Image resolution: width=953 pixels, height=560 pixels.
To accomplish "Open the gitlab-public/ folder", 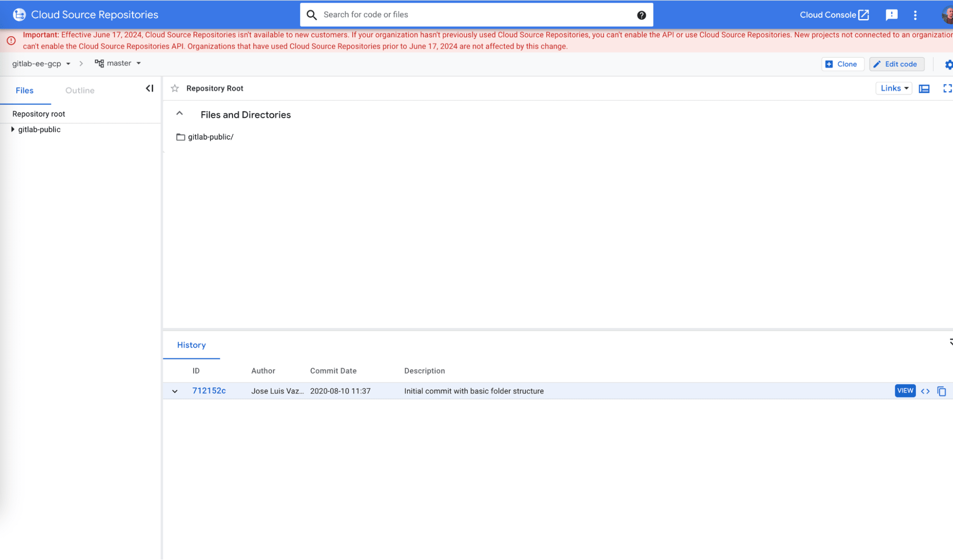I will click(211, 137).
